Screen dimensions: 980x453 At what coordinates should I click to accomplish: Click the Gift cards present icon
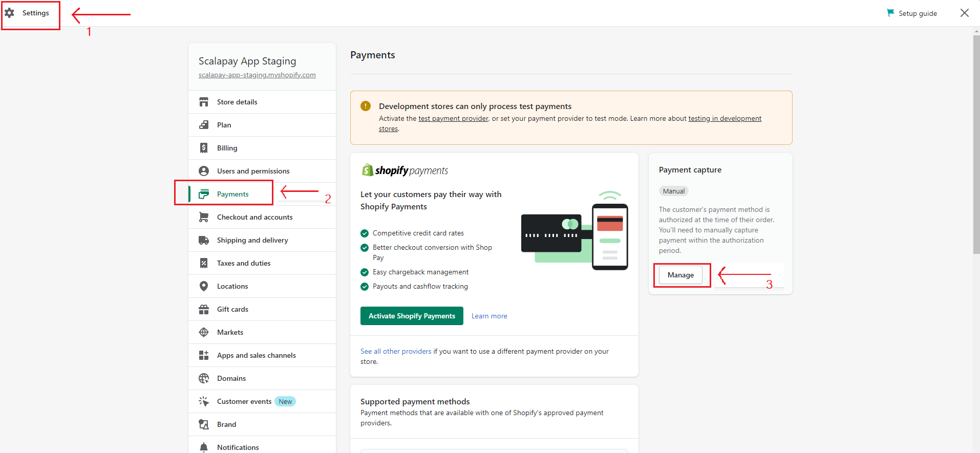tap(204, 309)
